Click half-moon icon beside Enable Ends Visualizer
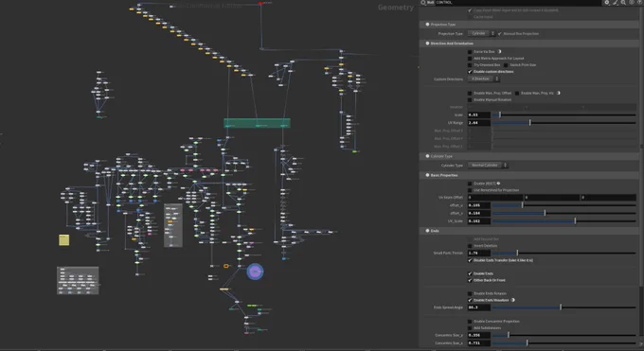 coord(513,300)
